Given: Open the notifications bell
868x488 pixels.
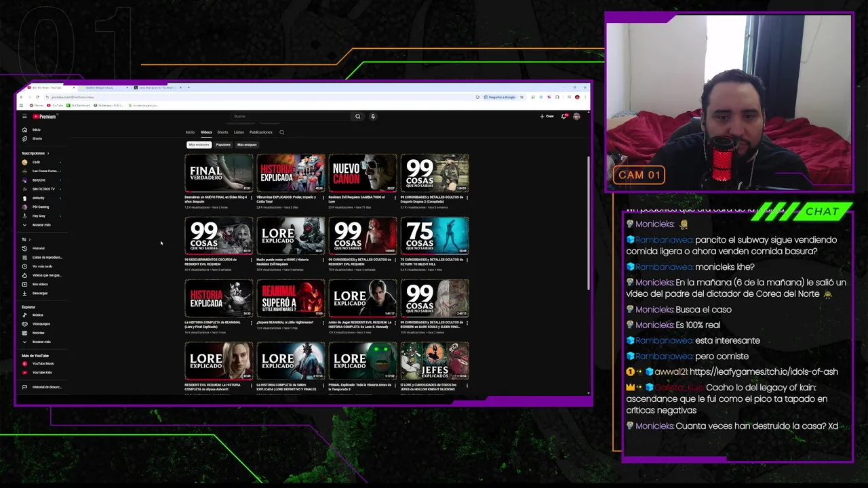Looking at the screenshot, I should point(564,117).
